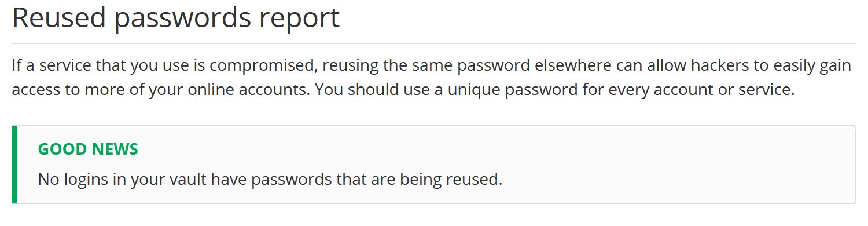Click the GOOD NEWS callout title

click(x=88, y=150)
